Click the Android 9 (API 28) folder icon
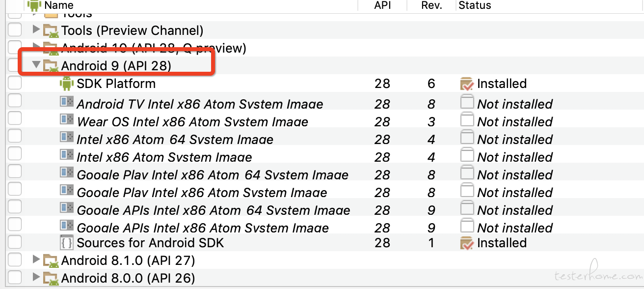Screen dimensions: 644x289 pyautogui.click(x=51, y=65)
